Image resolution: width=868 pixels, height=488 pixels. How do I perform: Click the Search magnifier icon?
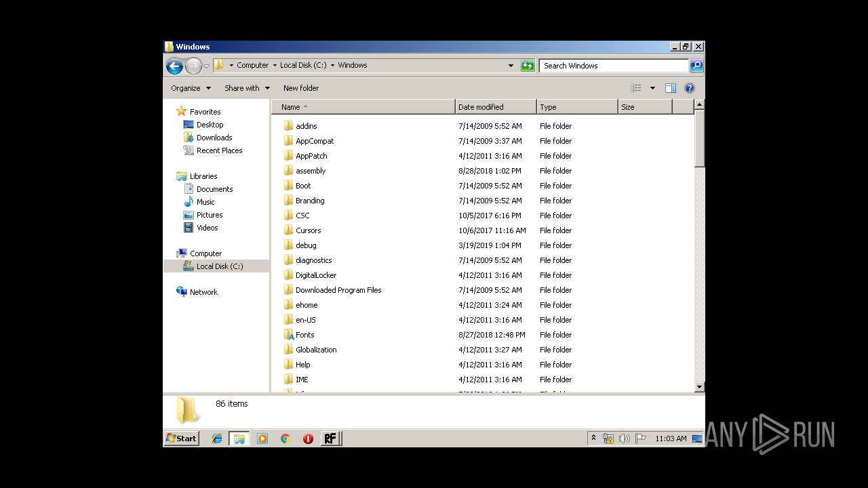click(696, 66)
